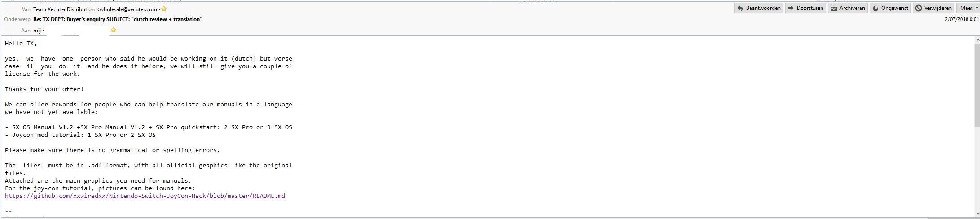Click the subject line Re: TX DEPT
This screenshot has width=980, height=219.
(x=118, y=19)
